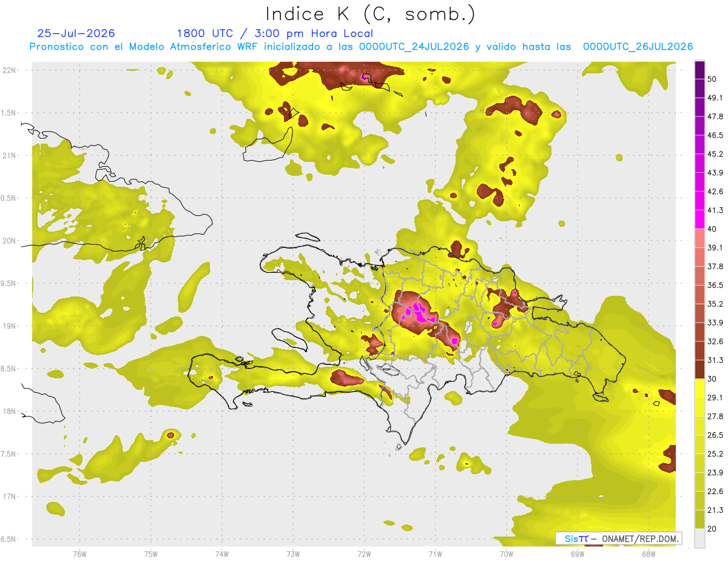Image resolution: width=728 pixels, height=562 pixels.
Task: Click the colorbar value "23.9"
Action: [715, 472]
